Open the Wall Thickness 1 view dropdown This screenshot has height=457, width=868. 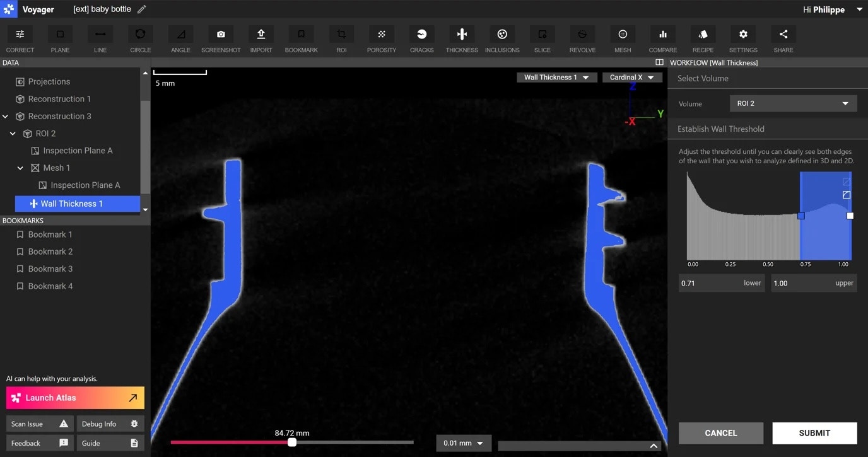pyautogui.click(x=556, y=78)
